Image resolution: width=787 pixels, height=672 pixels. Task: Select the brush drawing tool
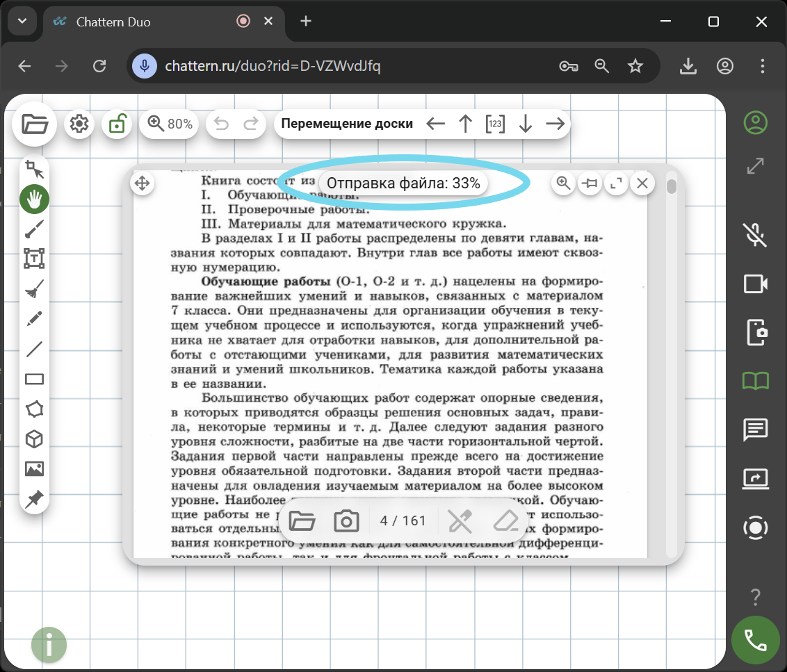[34, 229]
